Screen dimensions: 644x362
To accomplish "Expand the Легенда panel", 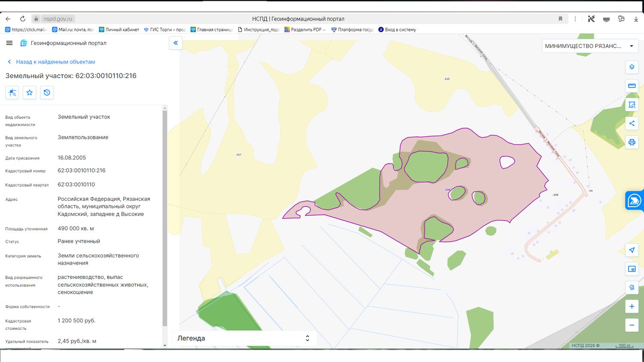I will point(244,338).
